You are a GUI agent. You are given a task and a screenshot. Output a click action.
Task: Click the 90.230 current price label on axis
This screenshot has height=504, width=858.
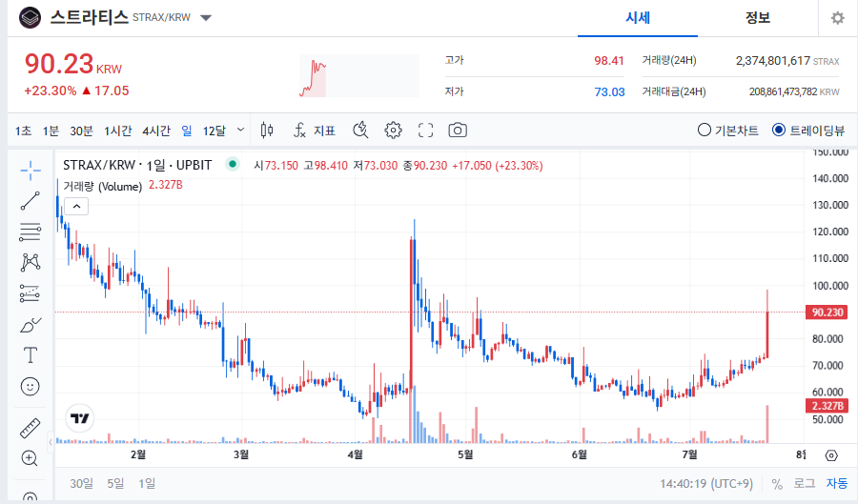(x=827, y=312)
